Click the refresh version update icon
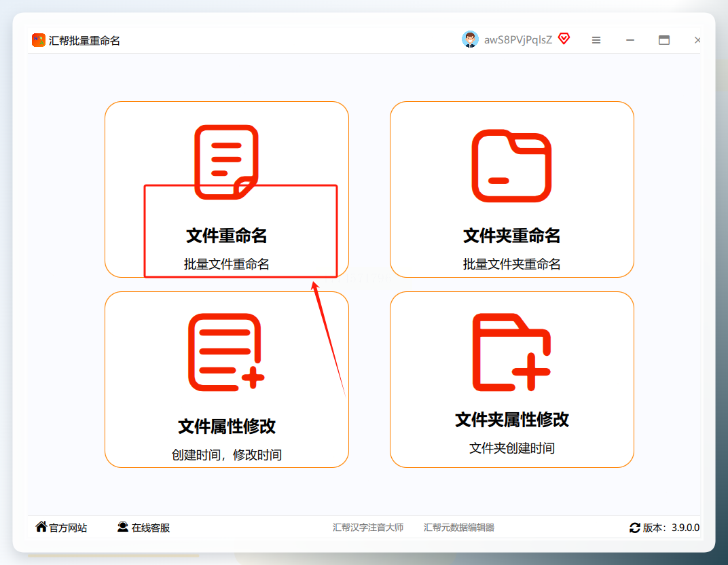Viewport: 728px width, 565px height. [635, 528]
